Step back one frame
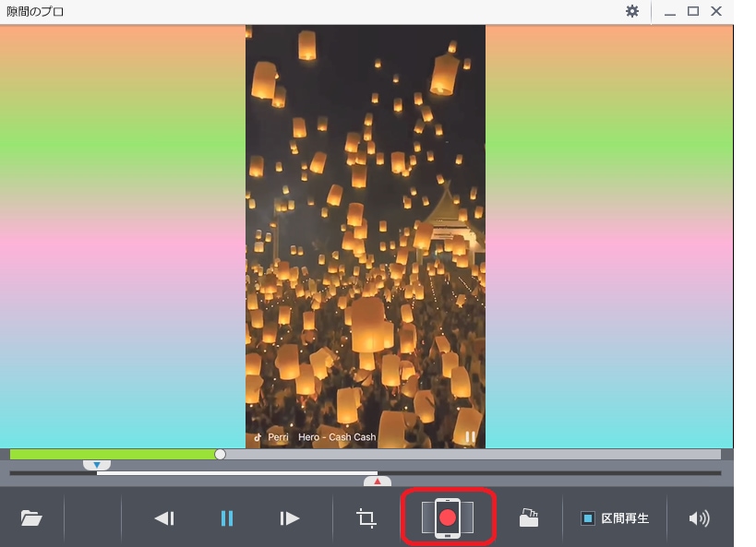 pyautogui.click(x=164, y=518)
